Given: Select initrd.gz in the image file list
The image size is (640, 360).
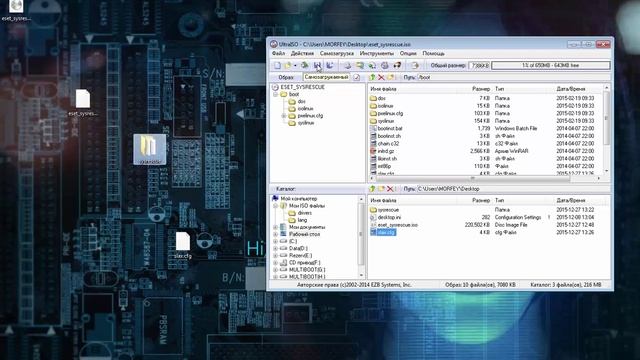Looking at the screenshot, I should pyautogui.click(x=386, y=151).
